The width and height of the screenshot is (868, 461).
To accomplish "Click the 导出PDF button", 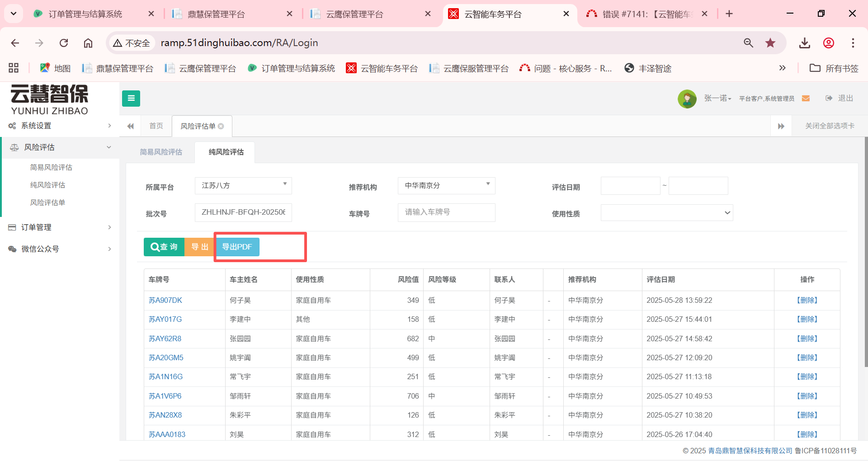I will tap(237, 247).
